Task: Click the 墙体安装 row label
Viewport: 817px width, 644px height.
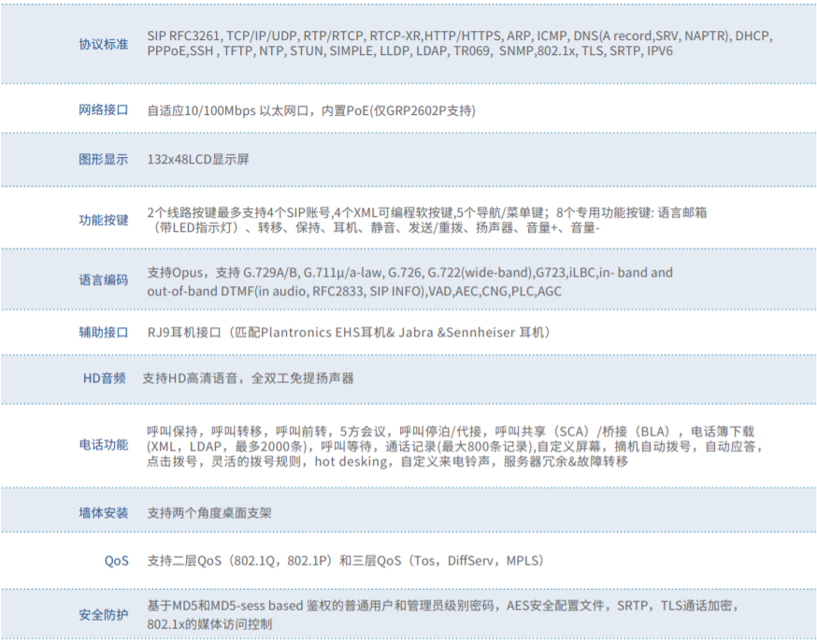Action: 103,513
